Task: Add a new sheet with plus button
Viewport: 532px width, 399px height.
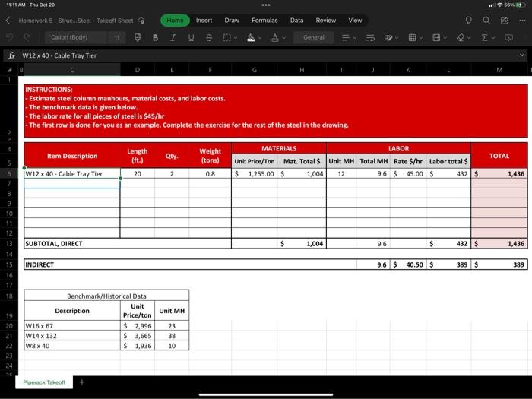Action: click(x=82, y=382)
